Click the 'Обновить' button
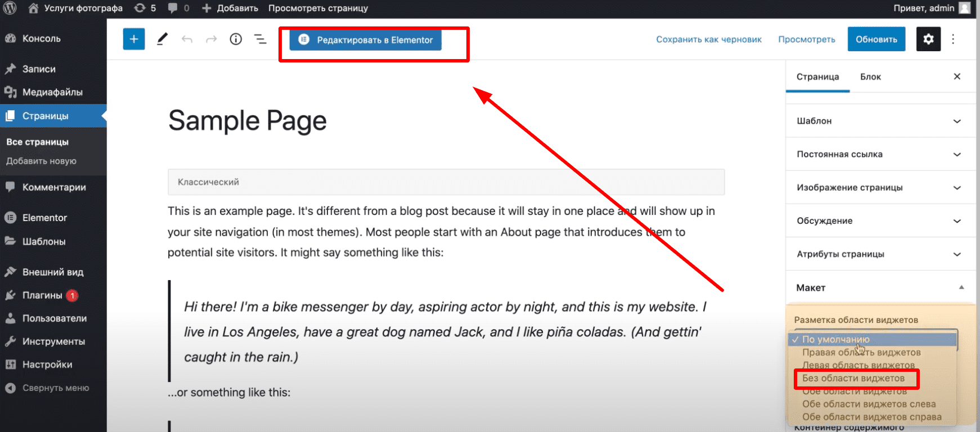 click(876, 39)
